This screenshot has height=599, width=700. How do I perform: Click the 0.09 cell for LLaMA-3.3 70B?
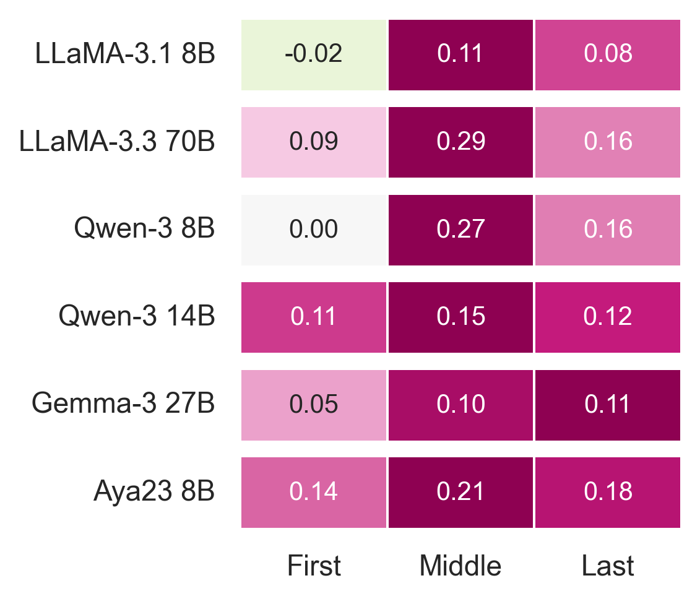[x=314, y=142]
